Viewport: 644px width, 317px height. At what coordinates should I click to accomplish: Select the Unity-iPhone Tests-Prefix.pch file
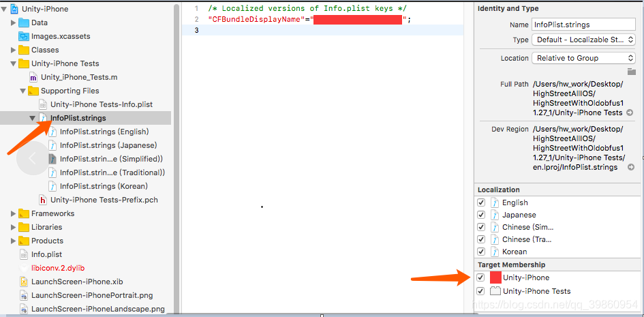pyautogui.click(x=104, y=200)
